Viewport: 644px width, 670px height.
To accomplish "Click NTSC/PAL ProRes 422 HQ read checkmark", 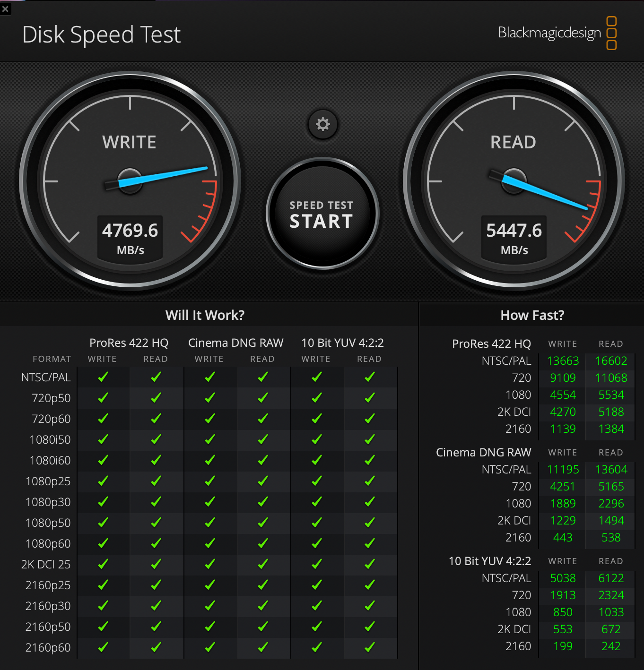I will 156,377.
